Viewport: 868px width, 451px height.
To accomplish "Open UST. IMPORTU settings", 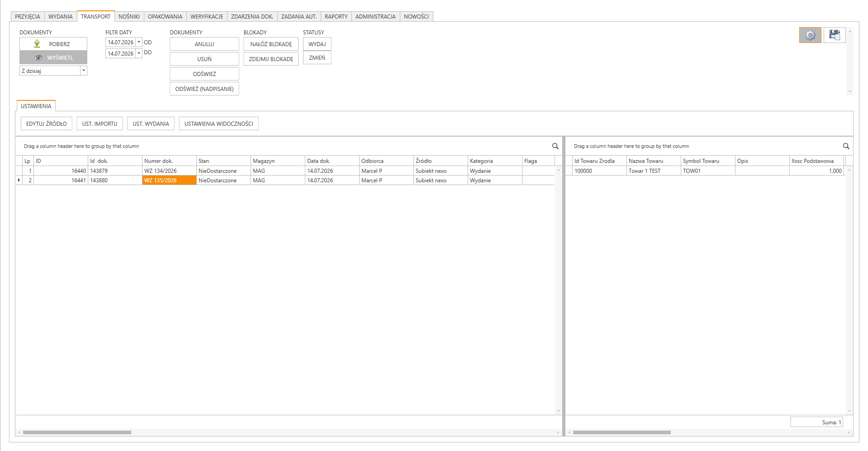I will click(100, 123).
